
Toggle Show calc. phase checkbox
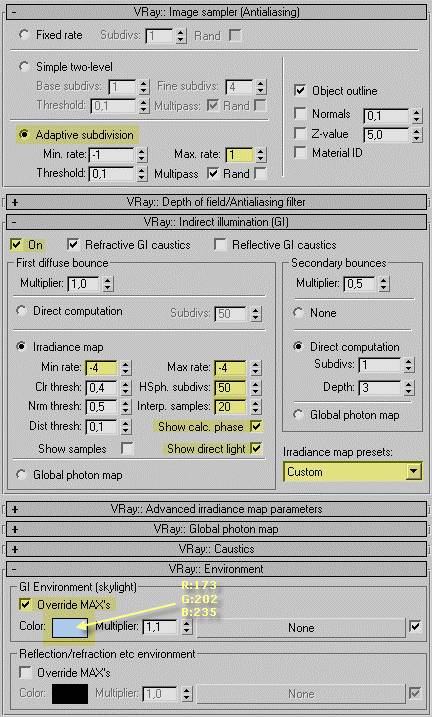[256, 426]
